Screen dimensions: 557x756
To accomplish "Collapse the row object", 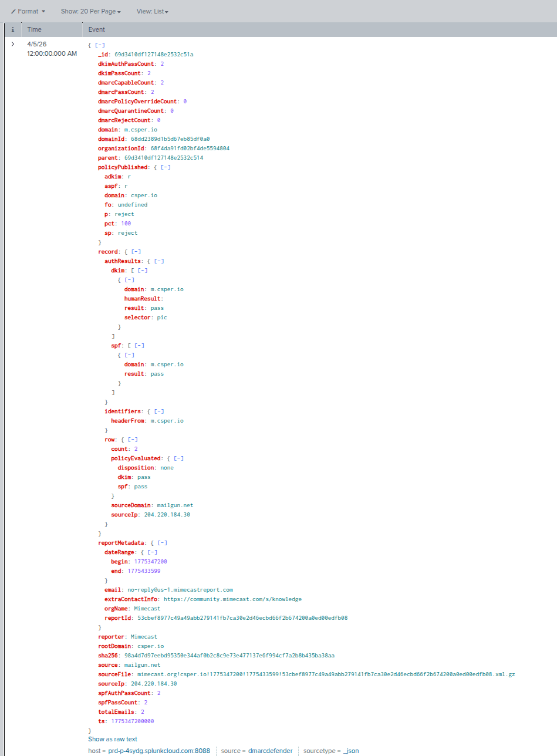I will tap(133, 439).
